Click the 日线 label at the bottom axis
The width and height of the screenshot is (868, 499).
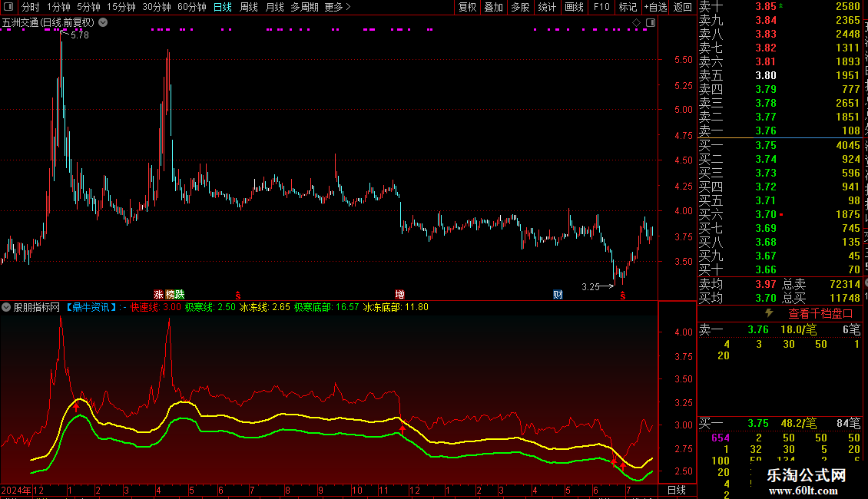point(677,490)
